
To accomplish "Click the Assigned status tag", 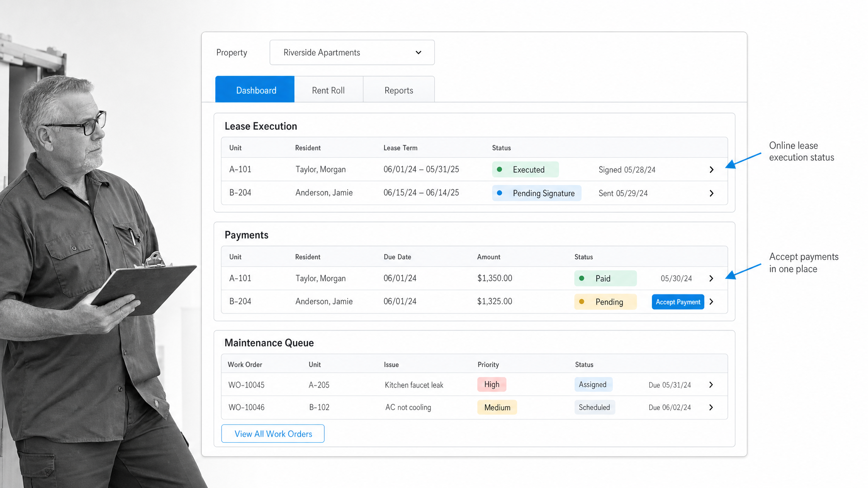I will pyautogui.click(x=593, y=384).
